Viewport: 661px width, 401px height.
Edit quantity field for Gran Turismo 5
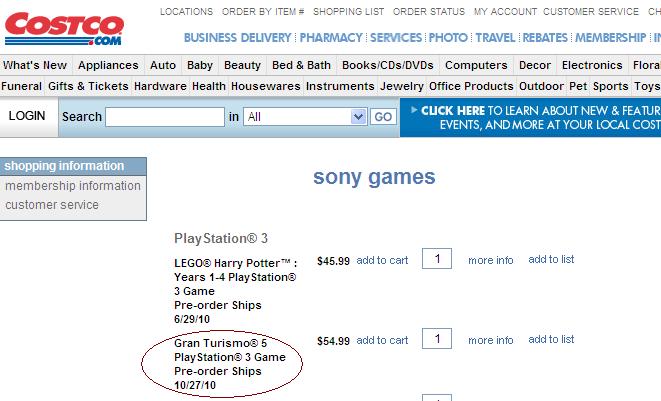point(436,339)
